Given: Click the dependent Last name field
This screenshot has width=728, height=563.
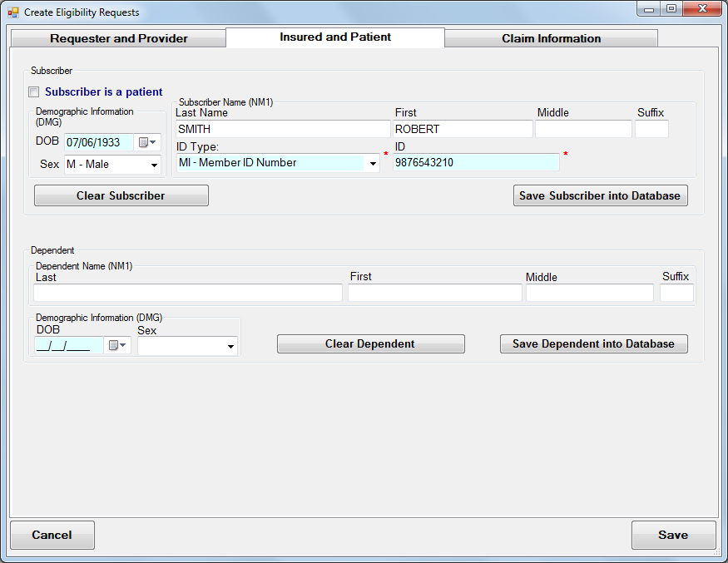Looking at the screenshot, I should click(187, 293).
